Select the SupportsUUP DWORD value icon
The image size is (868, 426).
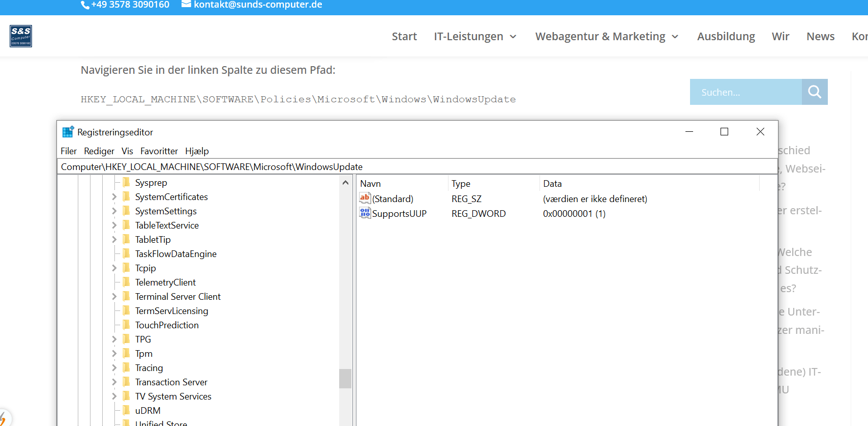point(365,213)
